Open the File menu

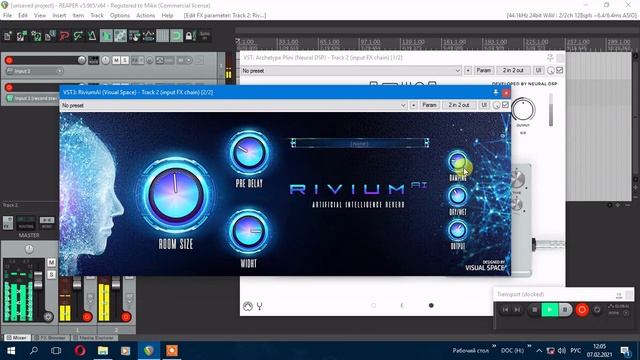tap(7, 16)
